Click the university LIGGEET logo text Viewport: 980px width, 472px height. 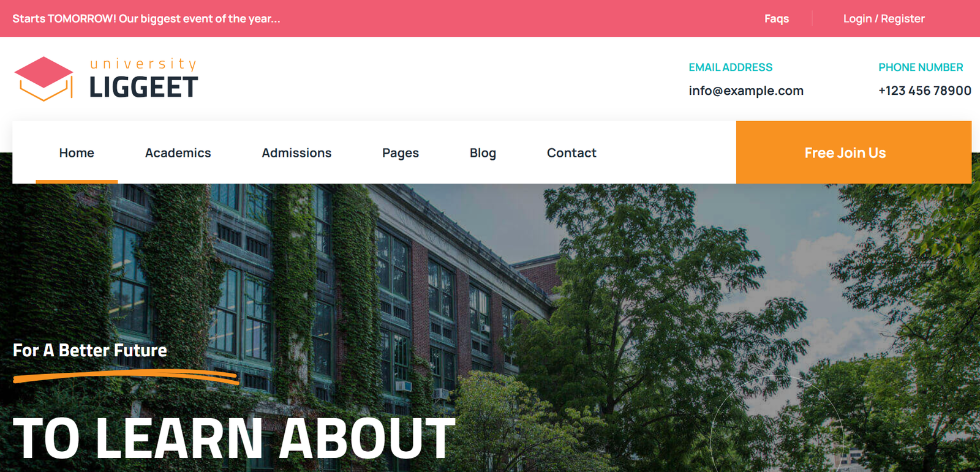point(144,79)
